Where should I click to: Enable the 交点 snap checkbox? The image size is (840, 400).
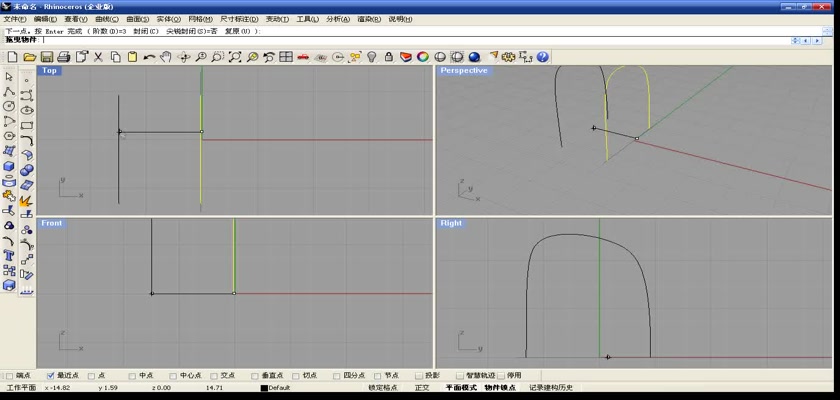214,376
